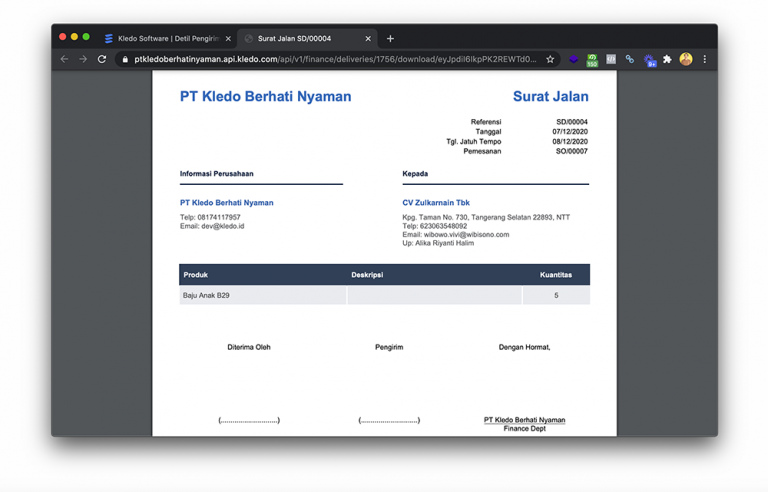The image size is (768, 492).
Task: Click the Referensi label
Action: pyautogui.click(x=486, y=122)
